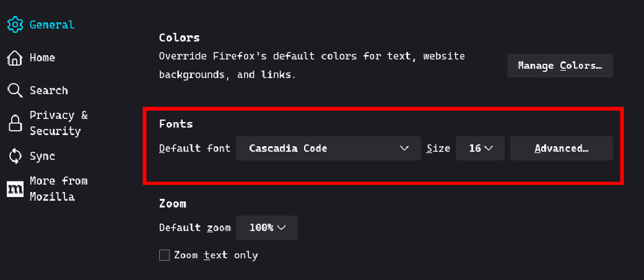Viewport: 644px width, 280px height.
Task: Open Privacy & Security settings label
Action: pyautogui.click(x=59, y=123)
